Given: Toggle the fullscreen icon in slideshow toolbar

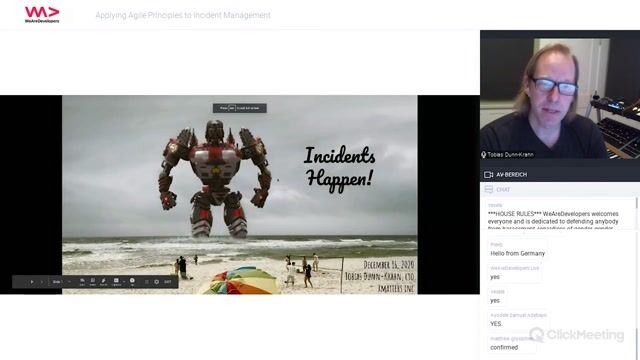Looking at the screenshot, I should (x=147, y=282).
